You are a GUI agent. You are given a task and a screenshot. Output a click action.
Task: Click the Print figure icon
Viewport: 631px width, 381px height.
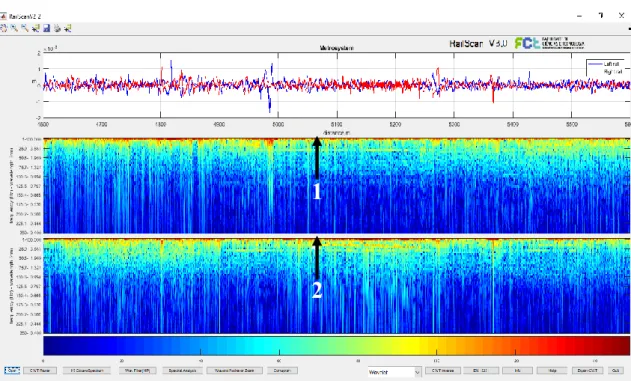coord(57,28)
